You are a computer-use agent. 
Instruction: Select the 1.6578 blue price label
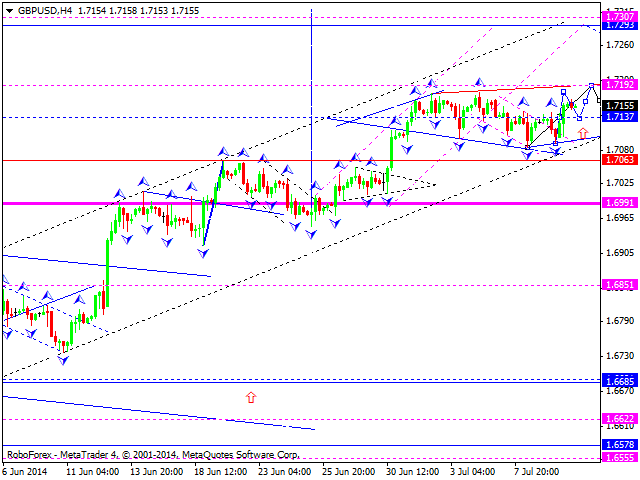point(619,443)
